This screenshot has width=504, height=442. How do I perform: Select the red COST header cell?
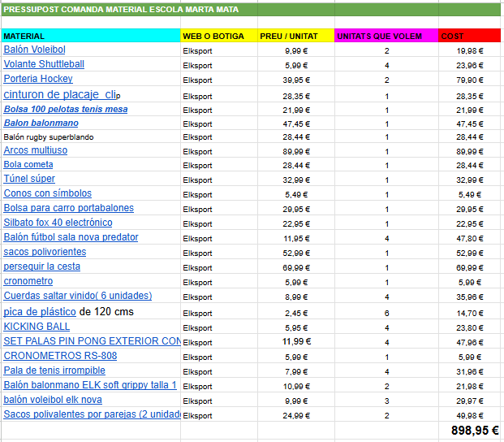click(470, 36)
